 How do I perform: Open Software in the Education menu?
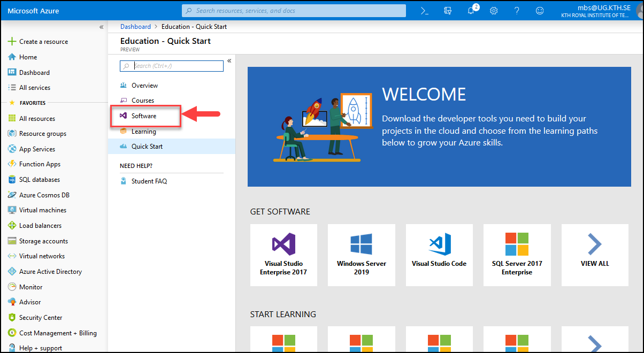pos(144,116)
